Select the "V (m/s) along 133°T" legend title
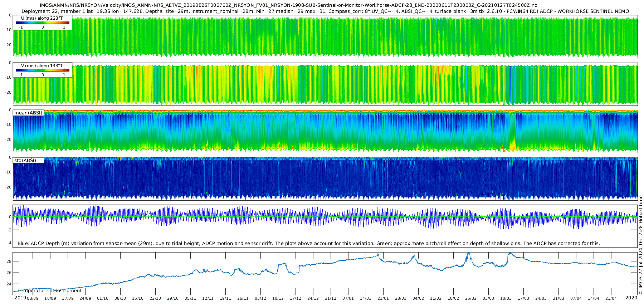 (42, 66)
